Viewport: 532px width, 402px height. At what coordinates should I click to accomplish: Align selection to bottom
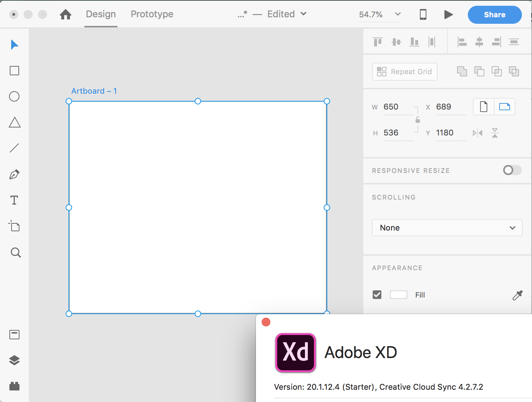coord(414,42)
